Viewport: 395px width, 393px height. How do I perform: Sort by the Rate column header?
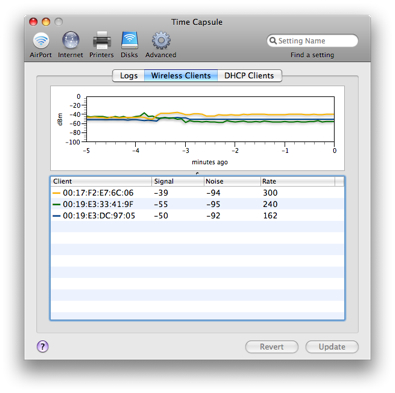tap(298, 181)
